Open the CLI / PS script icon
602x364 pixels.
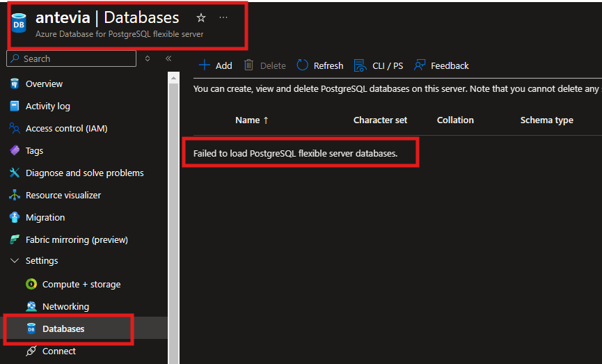pyautogui.click(x=360, y=65)
